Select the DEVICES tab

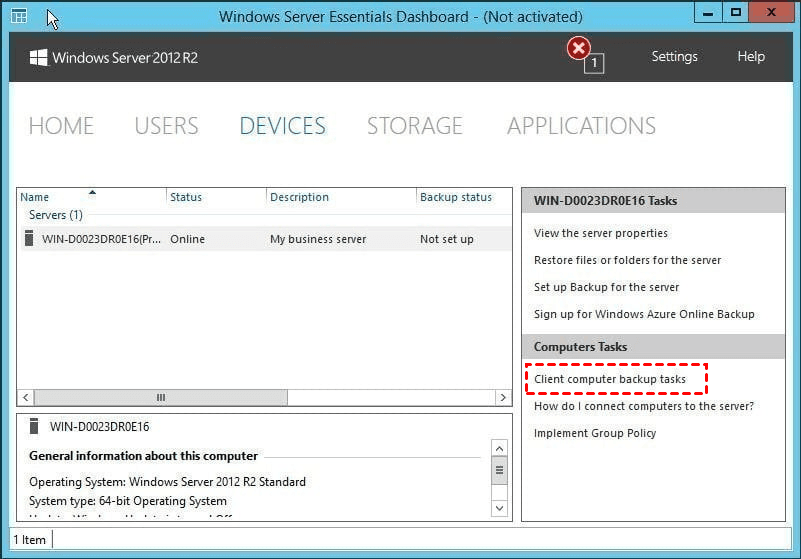pos(282,126)
